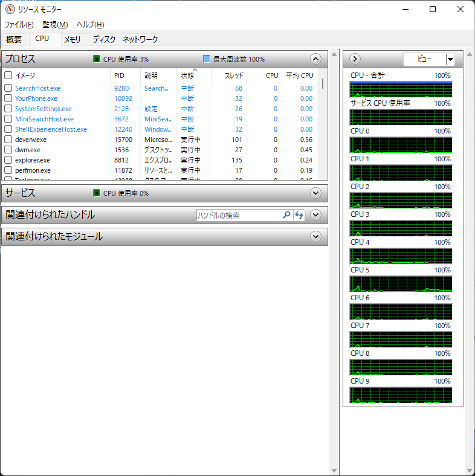Collapse the プロセス section chevron
Screen dimensions: 475x476
(x=315, y=59)
